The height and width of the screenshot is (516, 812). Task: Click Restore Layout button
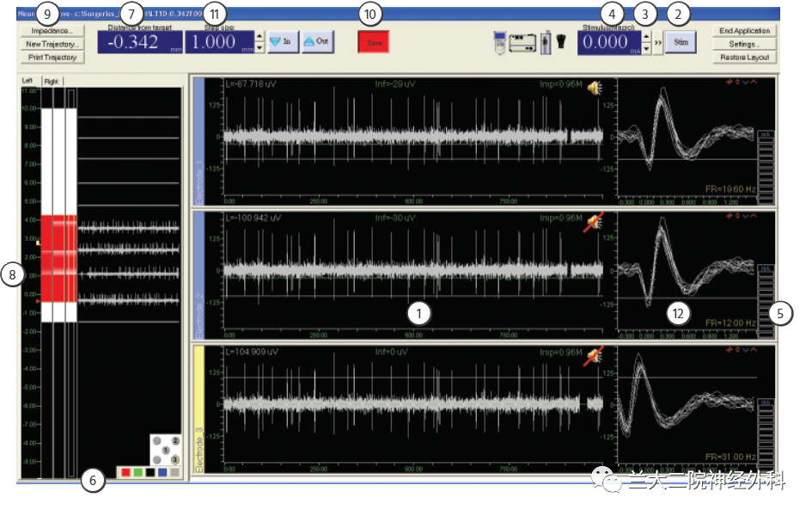click(745, 58)
